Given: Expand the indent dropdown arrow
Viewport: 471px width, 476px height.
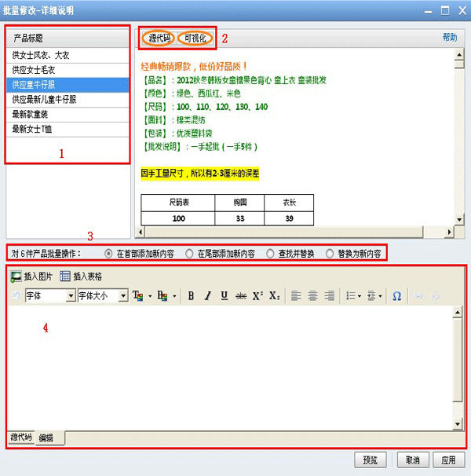Looking at the screenshot, I should tap(380, 296).
